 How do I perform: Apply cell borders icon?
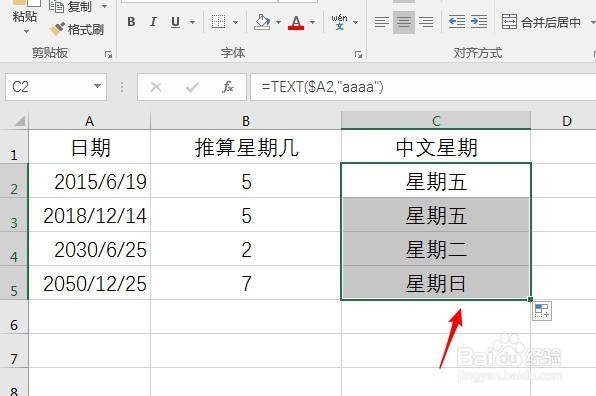218,22
